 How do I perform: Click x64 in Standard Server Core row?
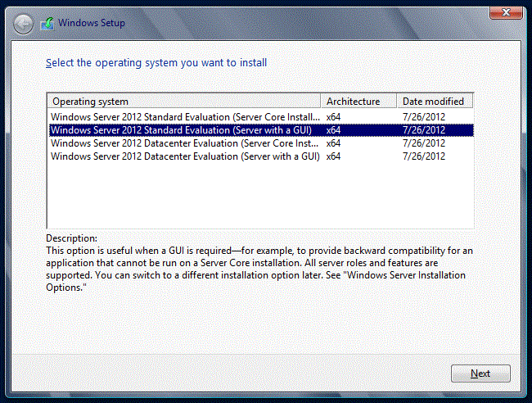pyautogui.click(x=333, y=117)
